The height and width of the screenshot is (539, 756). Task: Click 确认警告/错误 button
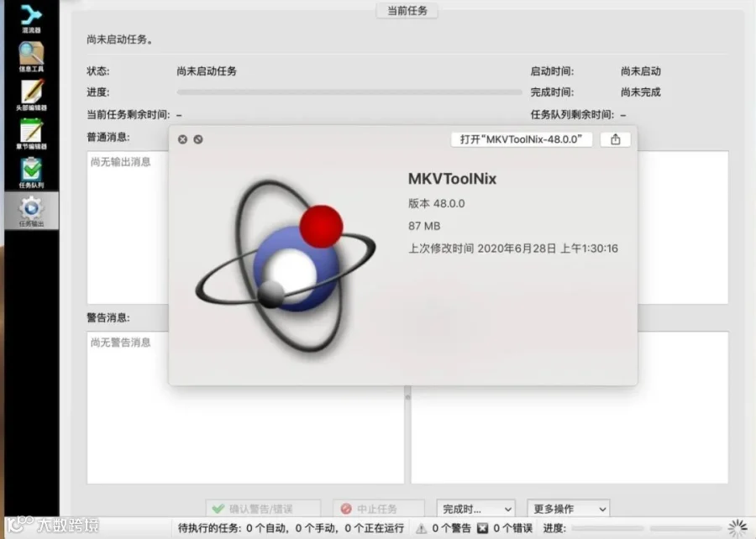pos(263,509)
